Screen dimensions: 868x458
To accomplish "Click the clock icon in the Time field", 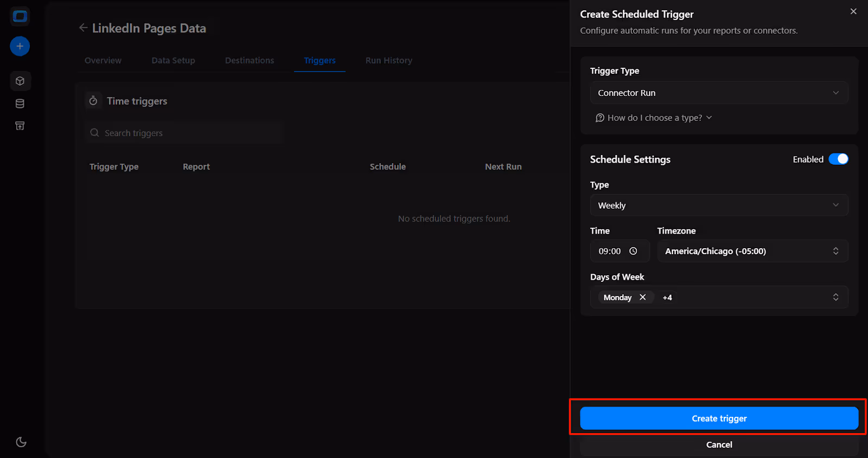I will tap(633, 251).
